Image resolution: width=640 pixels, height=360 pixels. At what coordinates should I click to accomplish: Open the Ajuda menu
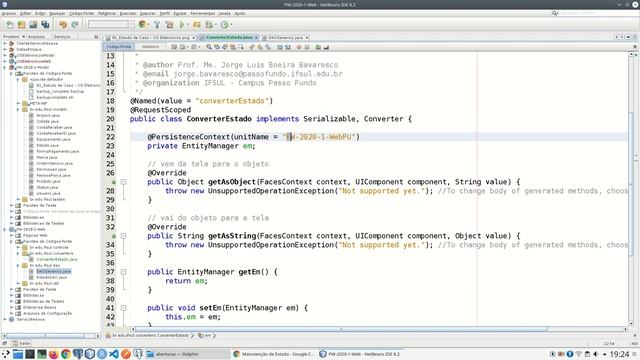pyautogui.click(x=240, y=13)
